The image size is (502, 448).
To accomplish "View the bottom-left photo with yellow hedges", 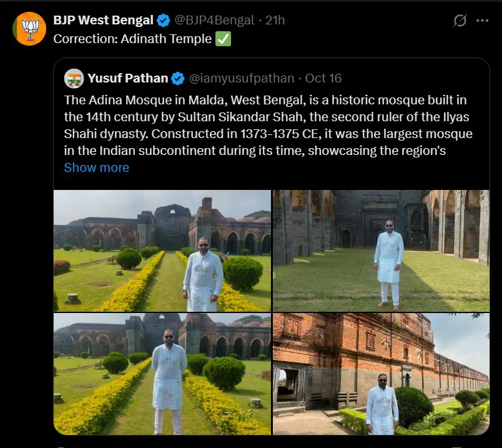I will point(162,374).
